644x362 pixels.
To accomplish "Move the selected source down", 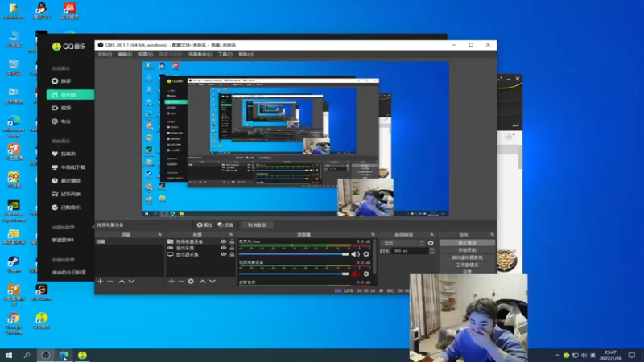I will point(213,281).
